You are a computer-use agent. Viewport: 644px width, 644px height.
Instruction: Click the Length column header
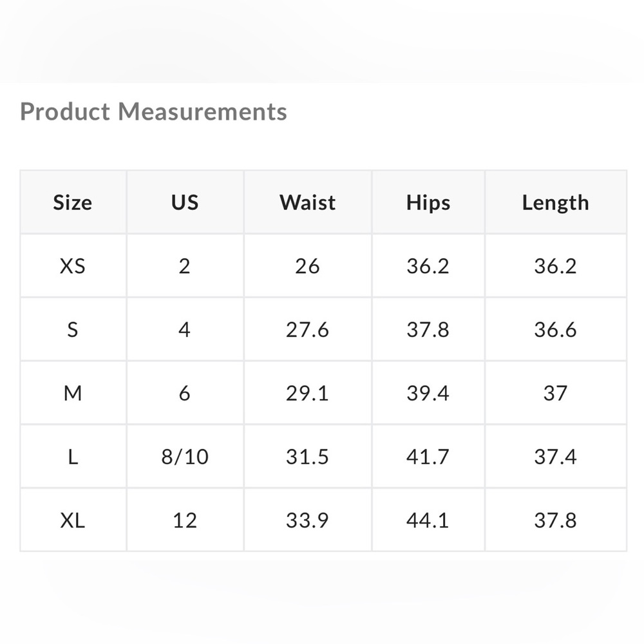click(x=555, y=203)
